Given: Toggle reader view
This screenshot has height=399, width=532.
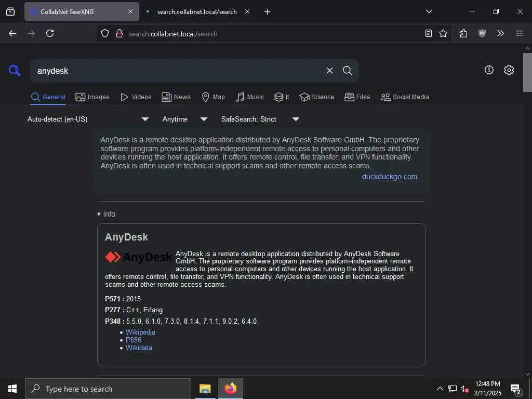Looking at the screenshot, I should click(429, 33).
